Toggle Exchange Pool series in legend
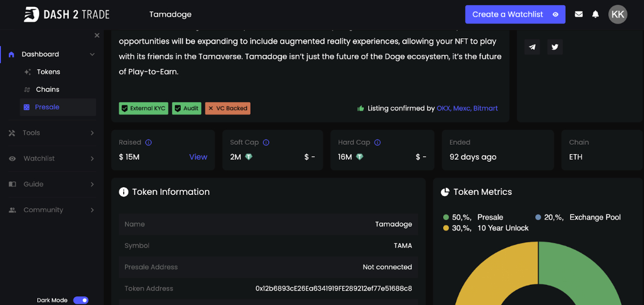The height and width of the screenshot is (305, 644). (x=578, y=217)
